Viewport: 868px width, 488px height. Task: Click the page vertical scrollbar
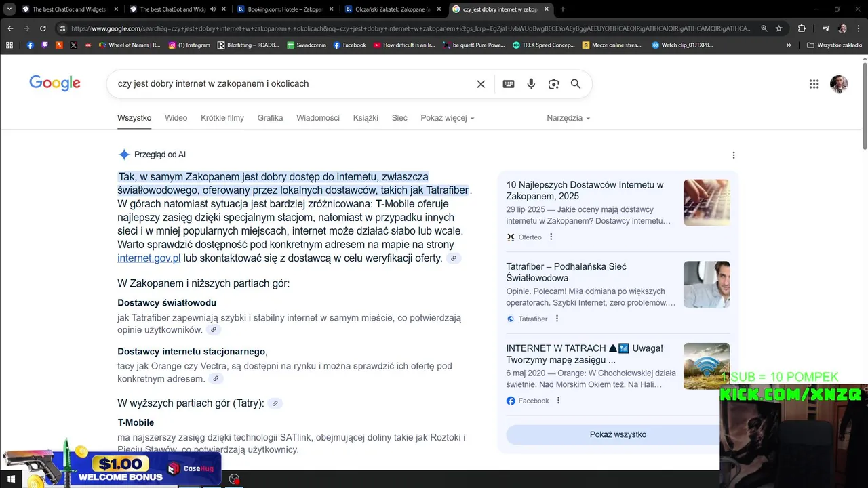865,105
